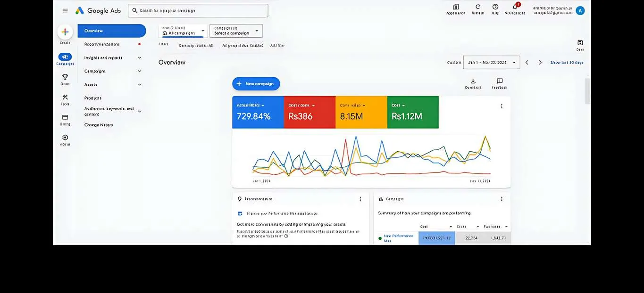
Task: Expand the Assets sidebar section
Action: click(140, 85)
